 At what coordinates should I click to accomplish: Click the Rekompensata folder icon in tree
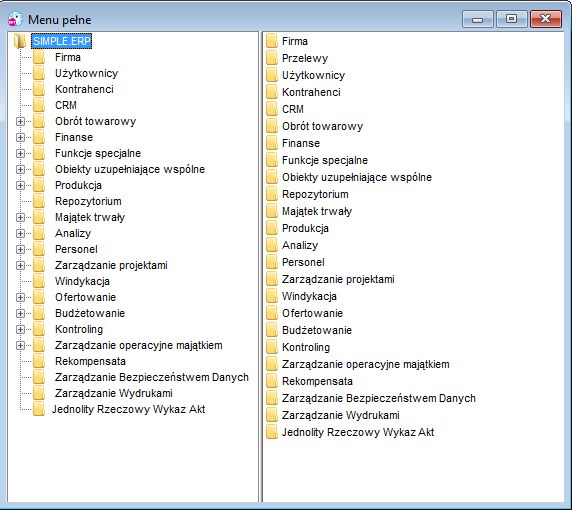(x=39, y=362)
